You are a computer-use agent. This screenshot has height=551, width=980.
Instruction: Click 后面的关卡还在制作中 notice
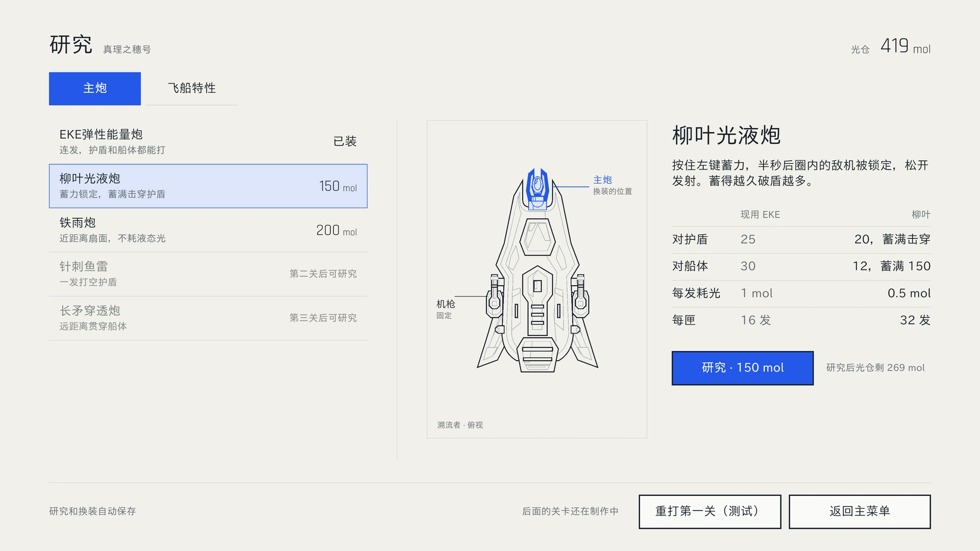570,511
